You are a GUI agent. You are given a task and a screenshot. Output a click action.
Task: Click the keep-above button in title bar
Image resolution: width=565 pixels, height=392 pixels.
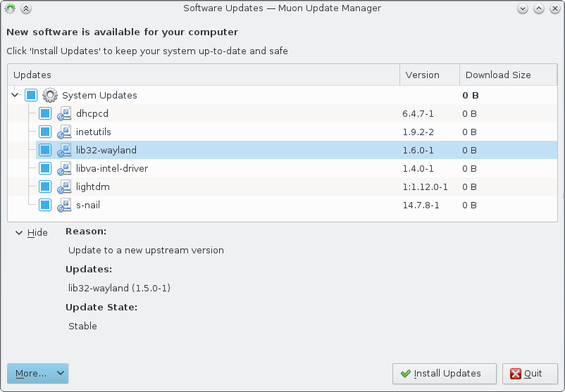click(26, 8)
